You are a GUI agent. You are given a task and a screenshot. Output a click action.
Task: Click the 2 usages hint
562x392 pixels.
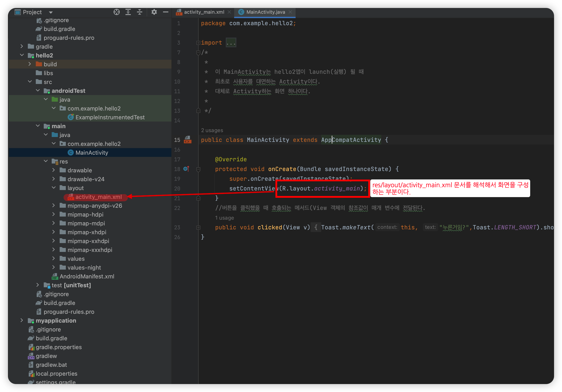point(212,130)
